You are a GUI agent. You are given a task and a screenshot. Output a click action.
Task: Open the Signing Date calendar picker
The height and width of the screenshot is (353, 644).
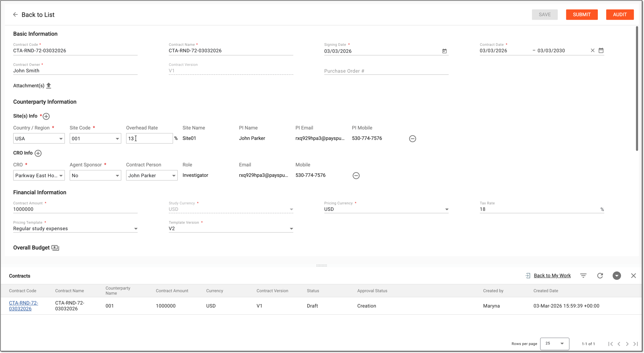click(x=444, y=51)
